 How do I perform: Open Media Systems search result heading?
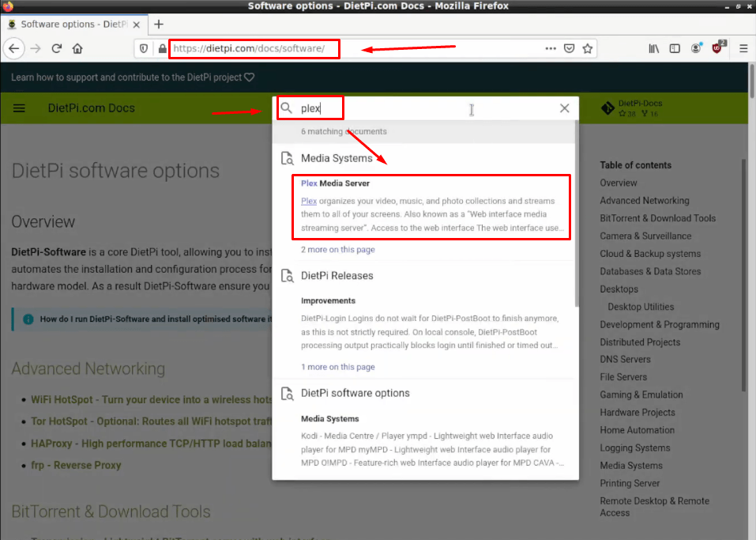point(337,158)
